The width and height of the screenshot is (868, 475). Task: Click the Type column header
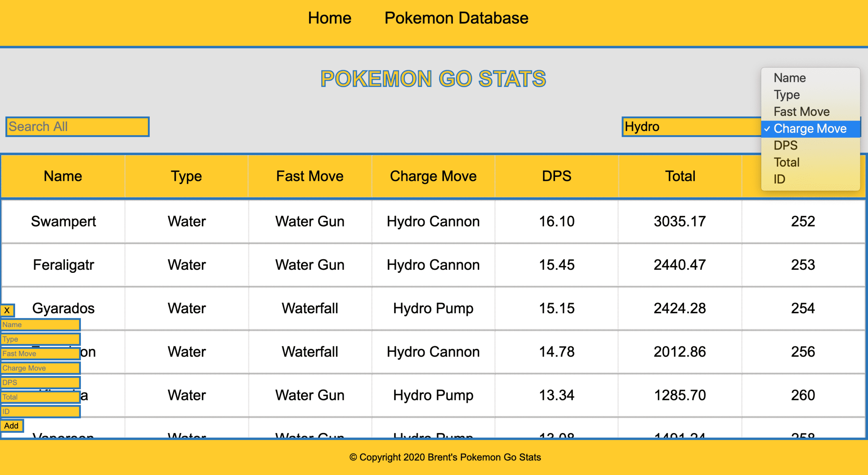pos(186,176)
